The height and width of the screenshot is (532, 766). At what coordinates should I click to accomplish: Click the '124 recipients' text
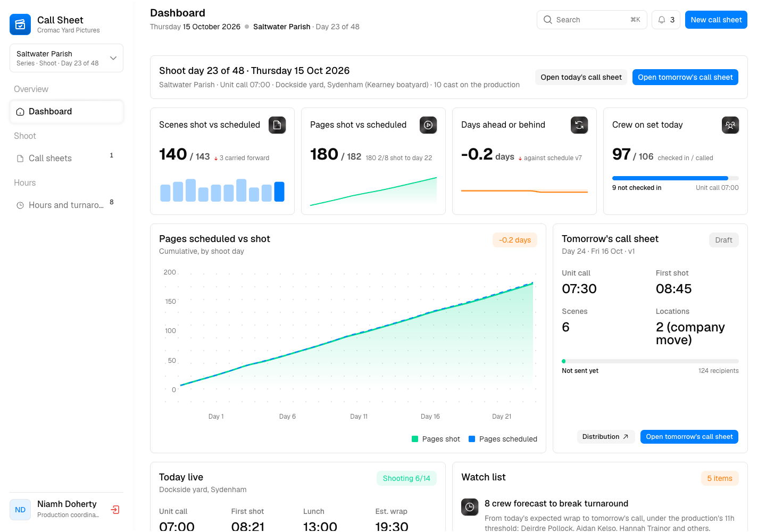[719, 371]
